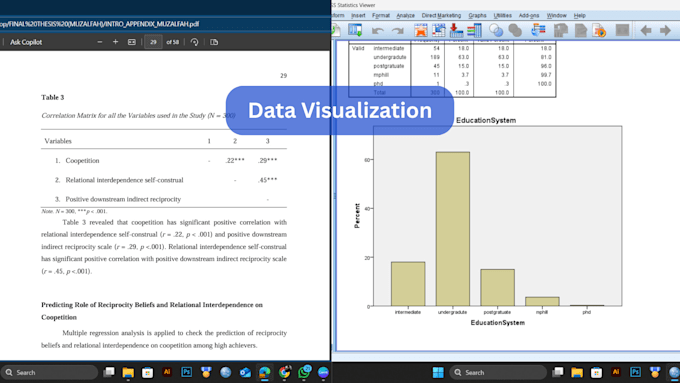
Task: Open WhatsApp from the taskbar
Action: pyautogui.click(x=304, y=372)
